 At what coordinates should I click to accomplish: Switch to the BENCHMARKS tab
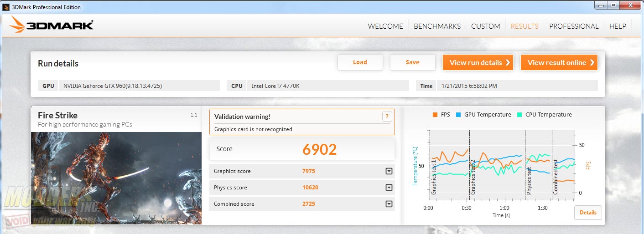(437, 26)
